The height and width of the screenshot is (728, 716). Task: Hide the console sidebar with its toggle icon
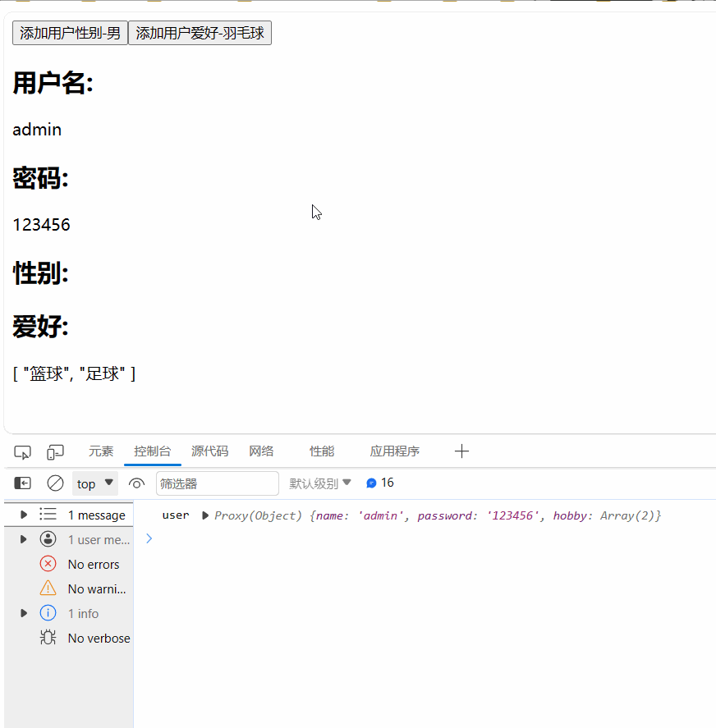[22, 483]
